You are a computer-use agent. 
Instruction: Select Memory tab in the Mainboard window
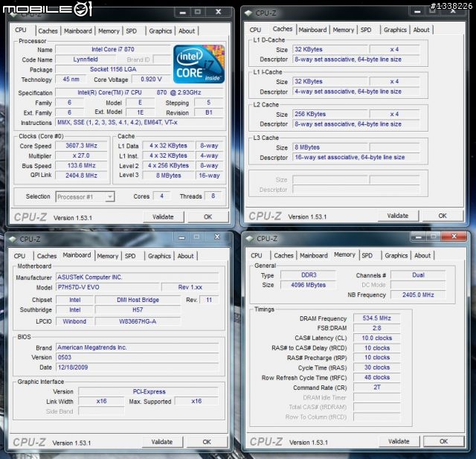(x=107, y=256)
